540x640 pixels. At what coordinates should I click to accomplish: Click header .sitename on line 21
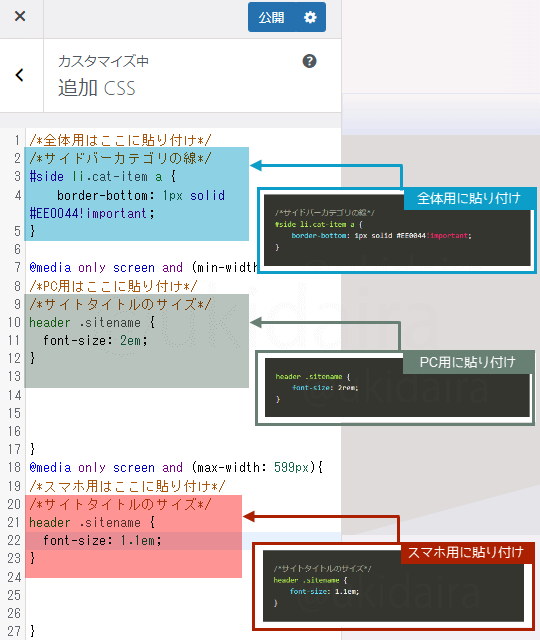point(92,522)
